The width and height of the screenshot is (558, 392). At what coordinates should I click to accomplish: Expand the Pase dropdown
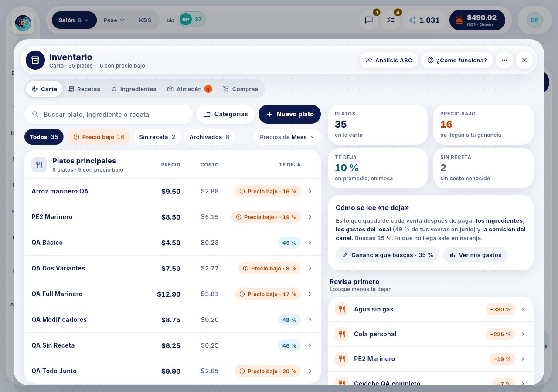click(x=113, y=20)
